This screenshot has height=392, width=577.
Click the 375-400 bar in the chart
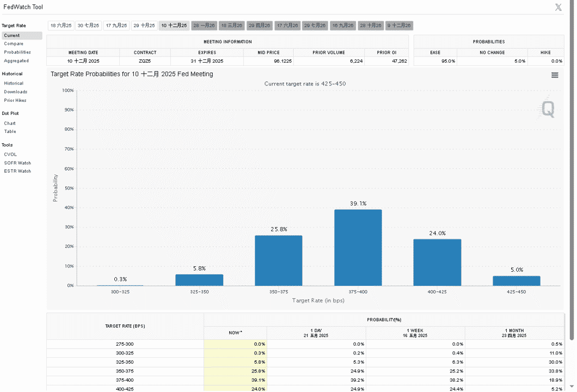click(x=358, y=248)
